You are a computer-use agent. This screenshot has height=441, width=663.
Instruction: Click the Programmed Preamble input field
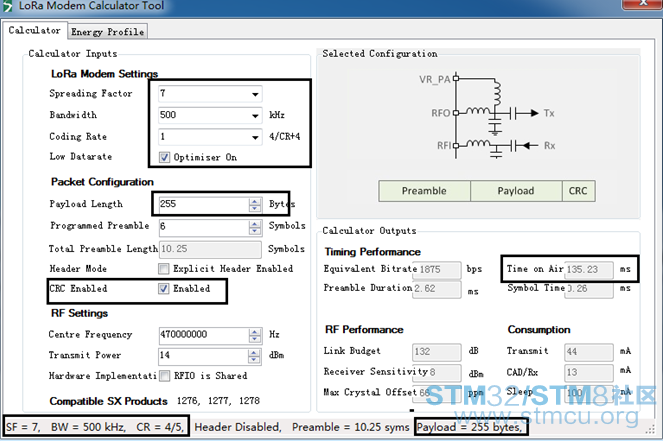(204, 227)
